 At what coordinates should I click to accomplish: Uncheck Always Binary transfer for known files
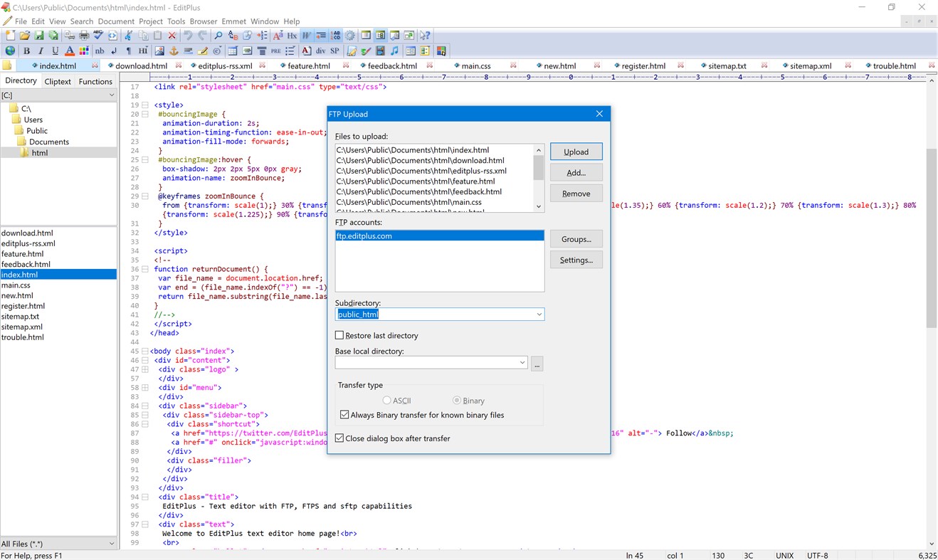[x=344, y=415]
